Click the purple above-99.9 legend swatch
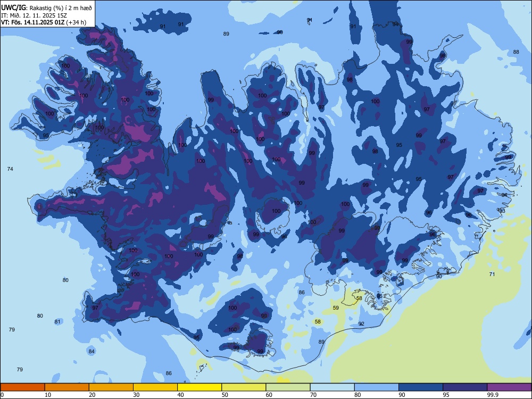Viewport: 532px width, 399px height. [509, 387]
